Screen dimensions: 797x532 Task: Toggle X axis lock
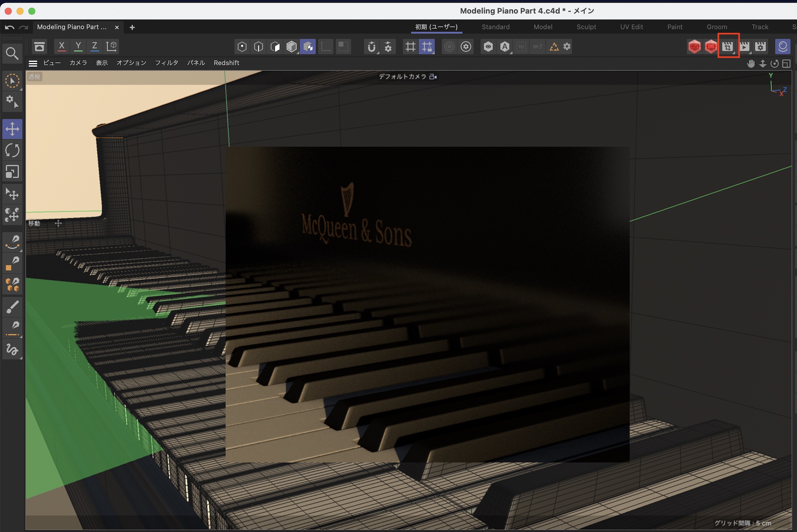tap(61, 46)
